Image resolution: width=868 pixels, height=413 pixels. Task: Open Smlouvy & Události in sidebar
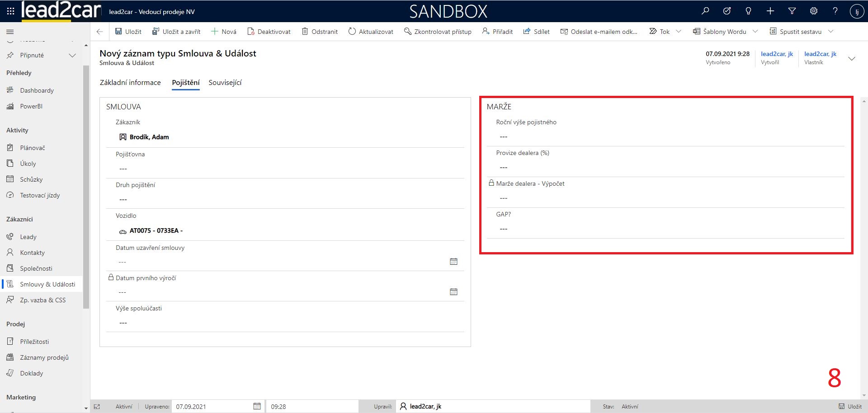point(47,284)
